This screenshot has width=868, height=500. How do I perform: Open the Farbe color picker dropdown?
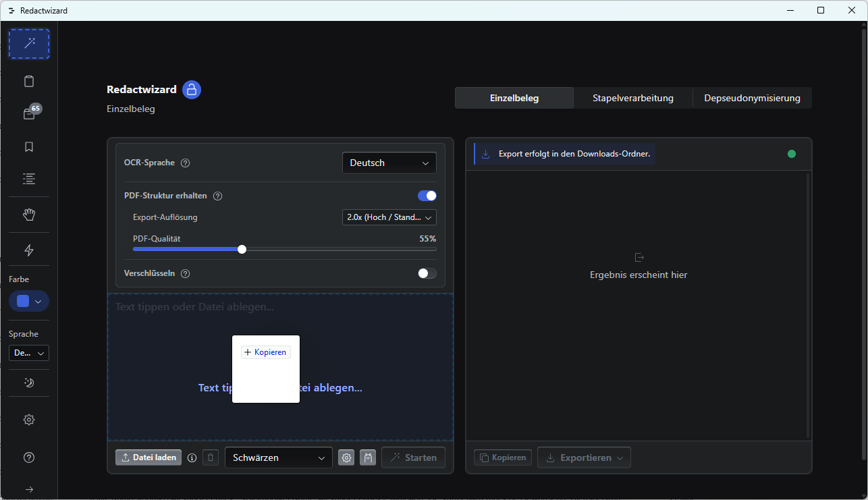point(29,301)
